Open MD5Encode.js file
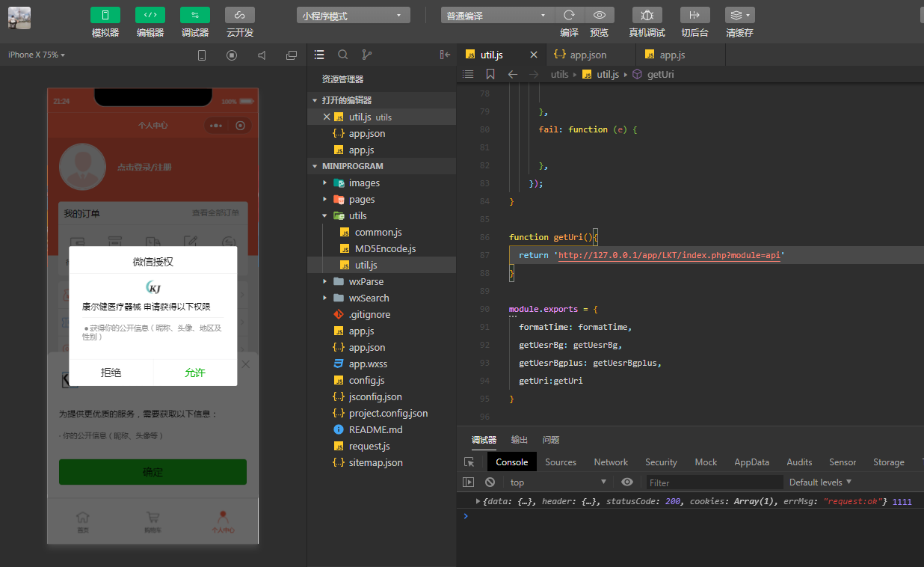The width and height of the screenshot is (924, 567). point(382,248)
